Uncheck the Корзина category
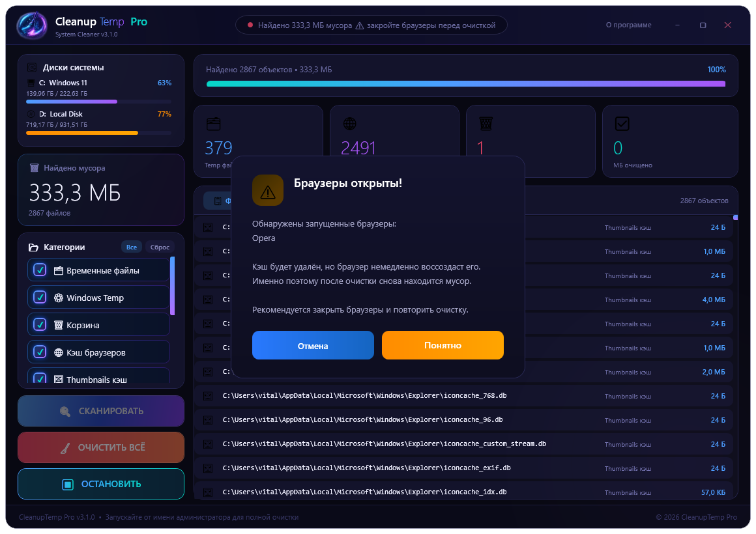This screenshot has height=534, width=756. tap(40, 324)
